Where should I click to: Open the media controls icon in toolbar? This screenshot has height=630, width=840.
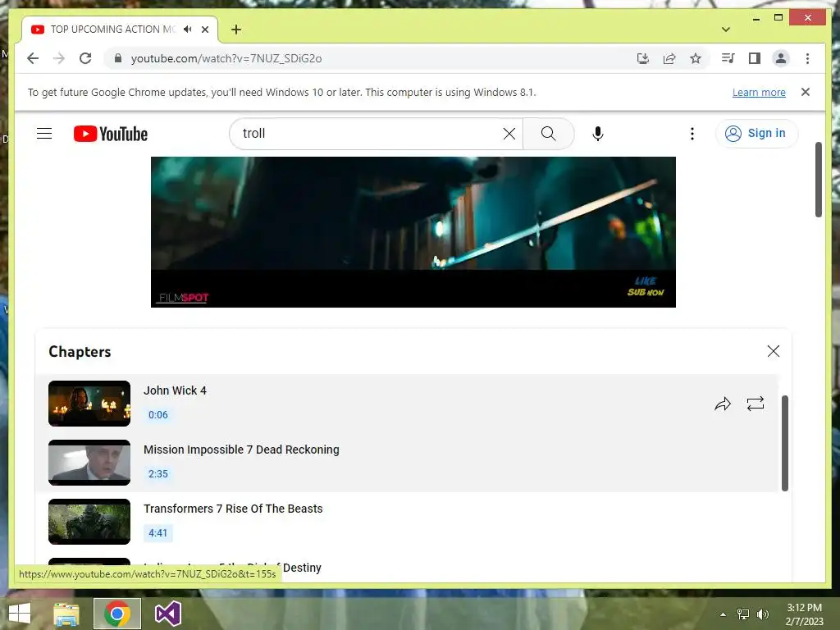coord(728,58)
